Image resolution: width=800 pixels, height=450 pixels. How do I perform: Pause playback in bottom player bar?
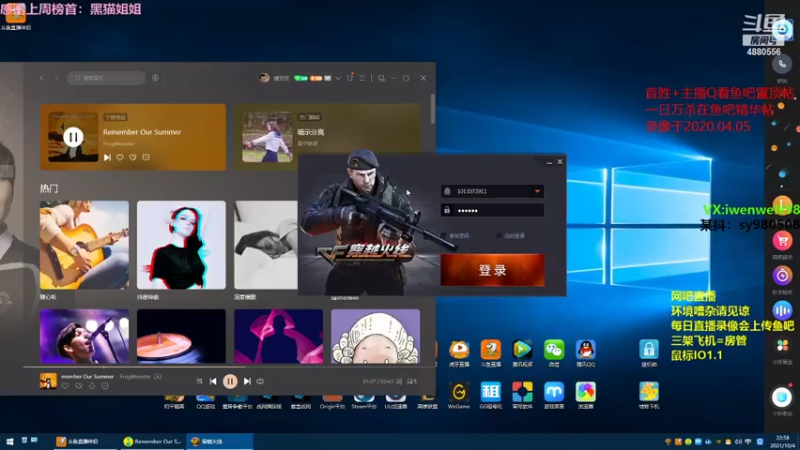click(230, 381)
